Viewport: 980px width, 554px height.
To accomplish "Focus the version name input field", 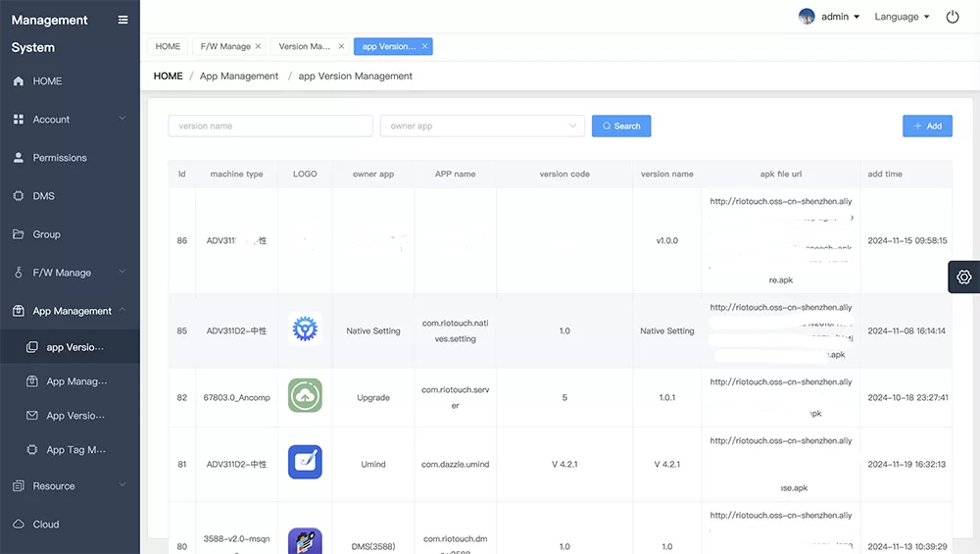I will click(270, 126).
